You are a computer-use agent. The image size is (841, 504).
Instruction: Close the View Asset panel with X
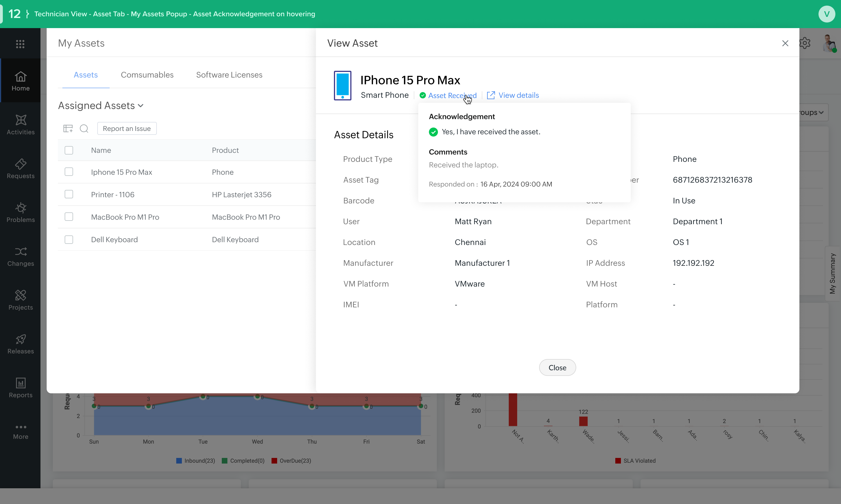(x=785, y=43)
